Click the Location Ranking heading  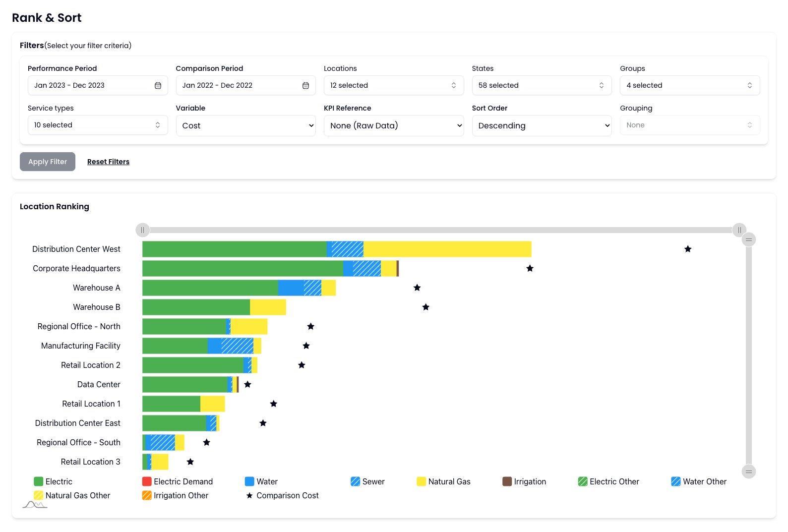click(55, 206)
